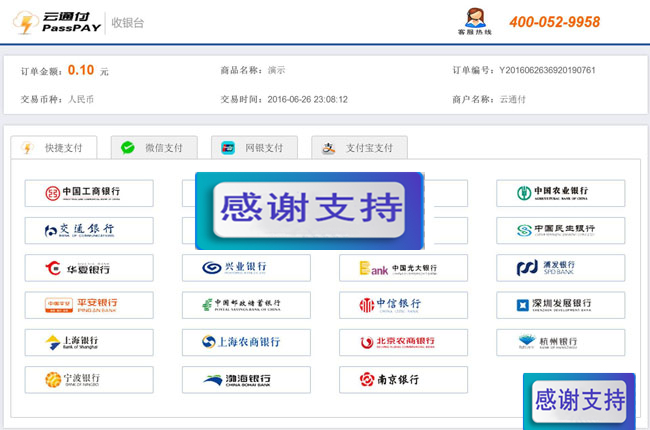Switch to the 快捷支付 tab
Viewport: 650px width, 430px height.
(x=54, y=148)
